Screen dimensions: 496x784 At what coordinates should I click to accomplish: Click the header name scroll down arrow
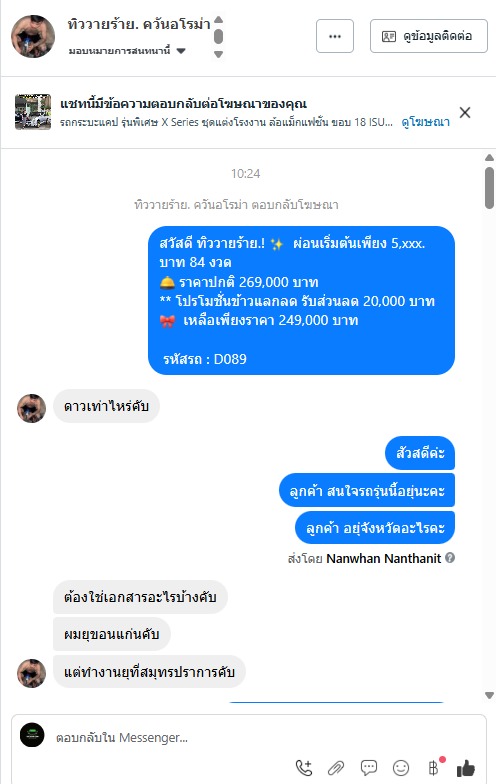(218, 54)
